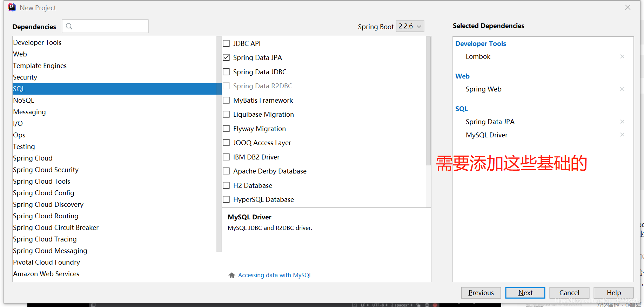Tick the HyperSQL Database checkbox

(226, 199)
